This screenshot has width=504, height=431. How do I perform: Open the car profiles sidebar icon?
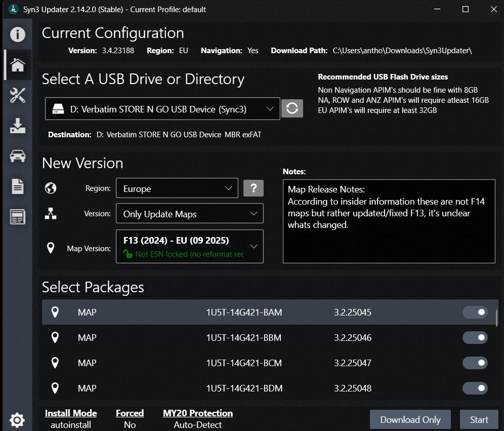point(18,156)
